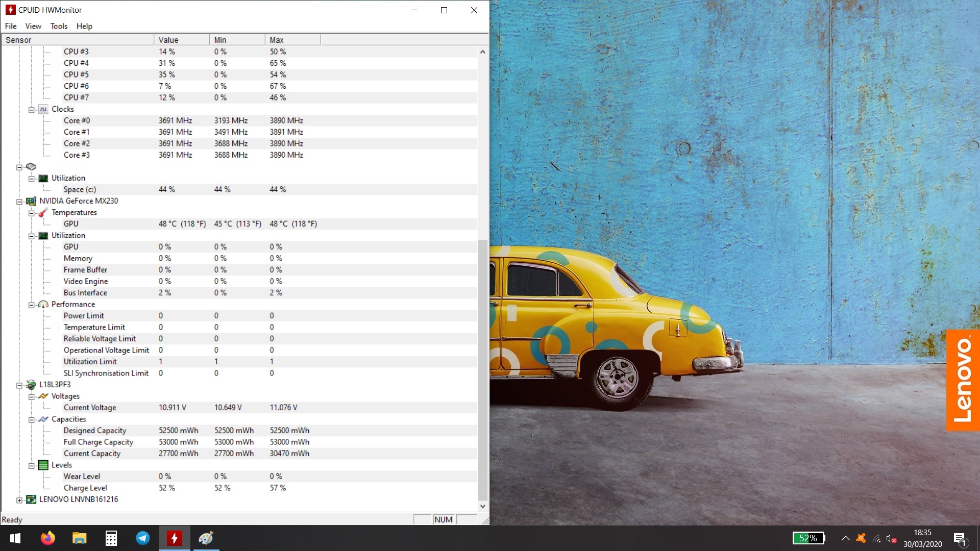Click the Performance gauge icon
This screenshot has height=551, width=980.
coord(43,305)
